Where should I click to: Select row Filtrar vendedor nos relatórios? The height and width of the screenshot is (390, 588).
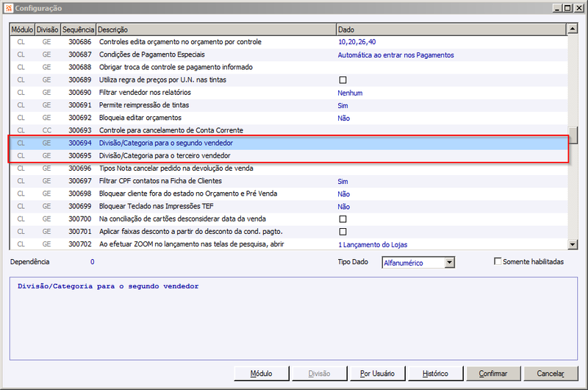(288, 93)
